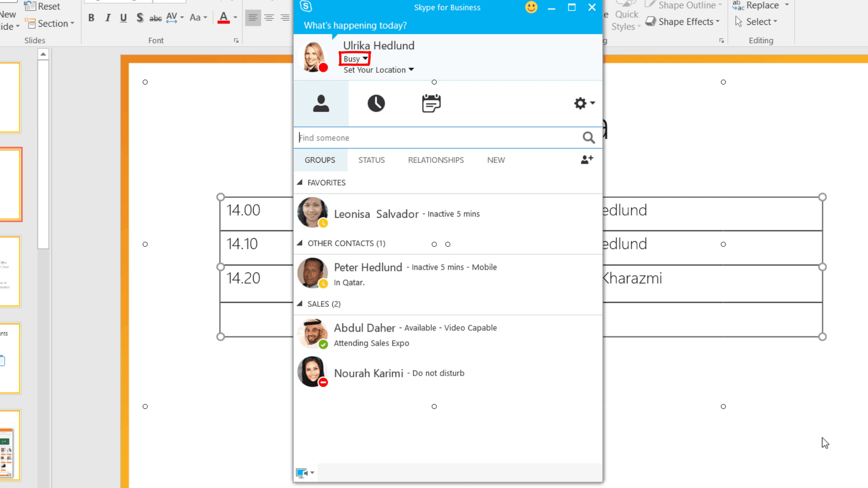Click the search magnifier in Find someone
Viewport: 868px width, 488px height.
589,138
